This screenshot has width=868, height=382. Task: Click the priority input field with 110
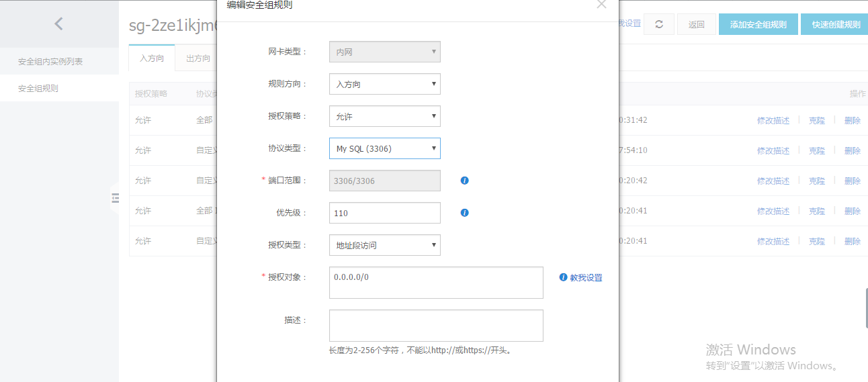pyautogui.click(x=385, y=213)
